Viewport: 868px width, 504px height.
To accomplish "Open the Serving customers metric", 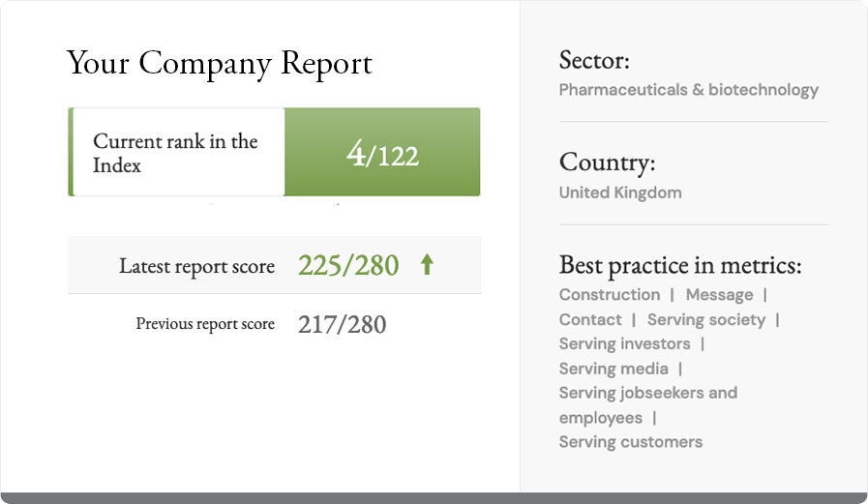I will (631, 442).
